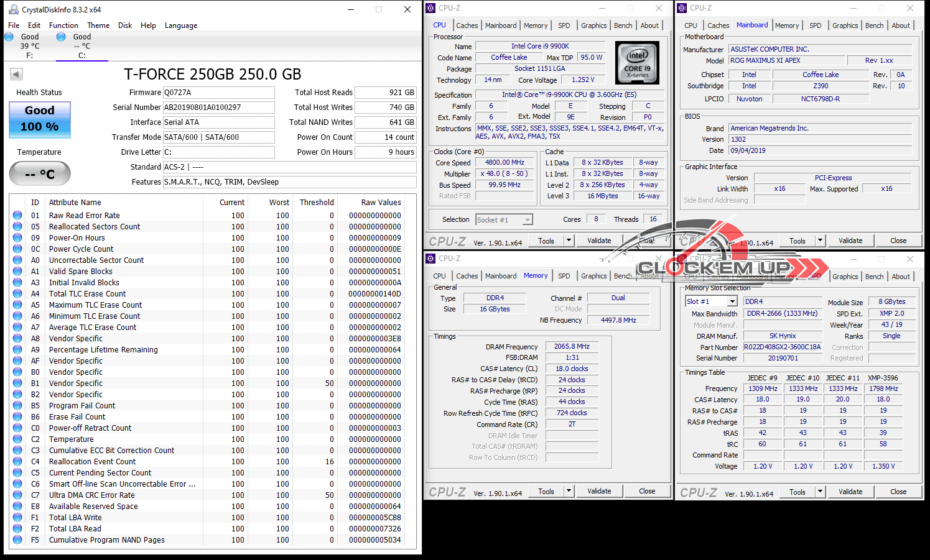Screen dimensions: 930x560
Task: Click the Good 100 % health status box
Action: point(40,119)
